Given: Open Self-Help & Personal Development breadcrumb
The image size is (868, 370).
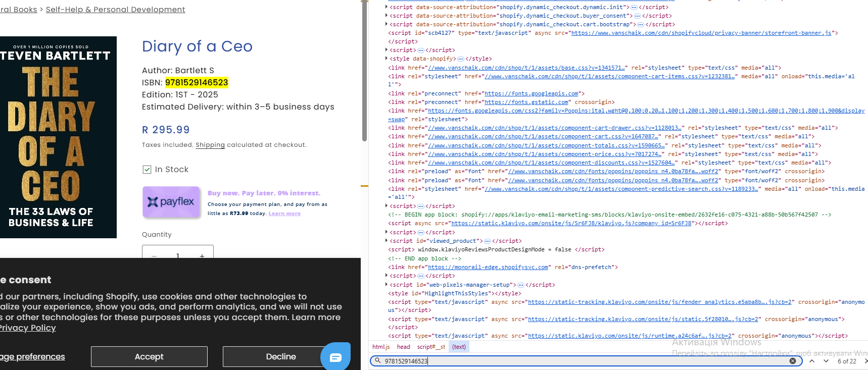Looking at the screenshot, I should 115,10.
